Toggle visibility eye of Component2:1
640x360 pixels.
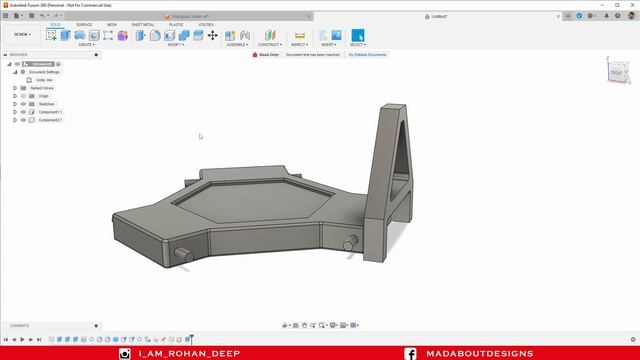(x=23, y=120)
